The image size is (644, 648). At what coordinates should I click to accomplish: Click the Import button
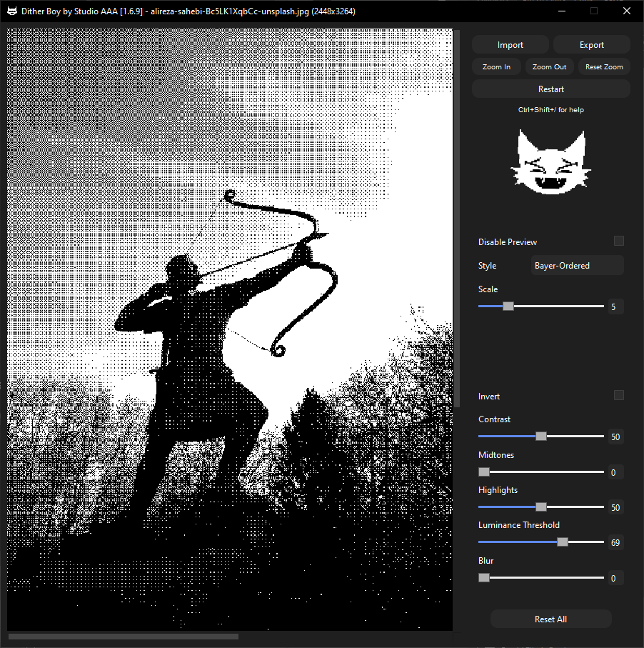point(510,44)
